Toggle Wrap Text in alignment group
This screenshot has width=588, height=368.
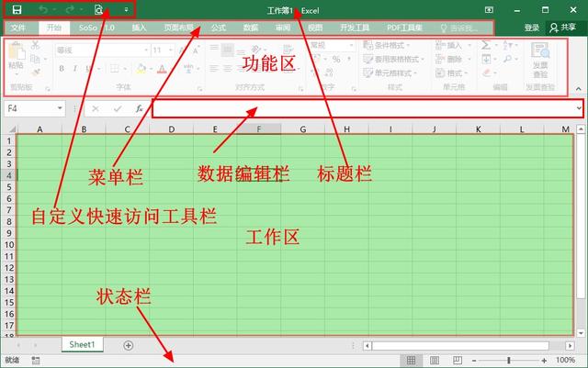tap(288, 49)
